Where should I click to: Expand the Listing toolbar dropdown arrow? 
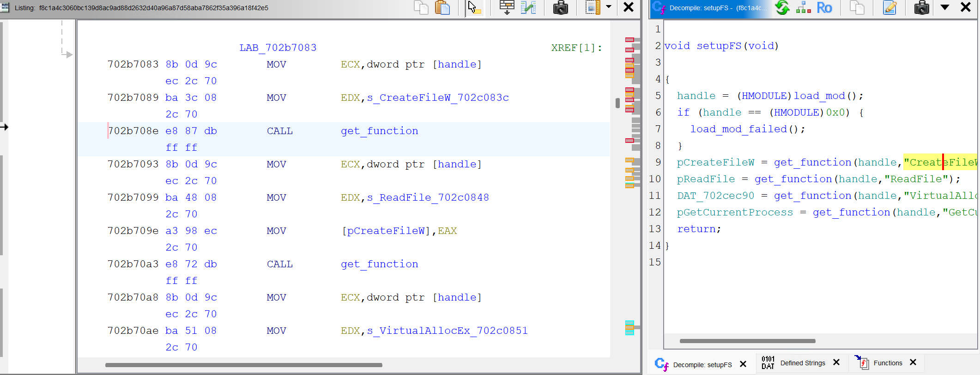tap(609, 7)
